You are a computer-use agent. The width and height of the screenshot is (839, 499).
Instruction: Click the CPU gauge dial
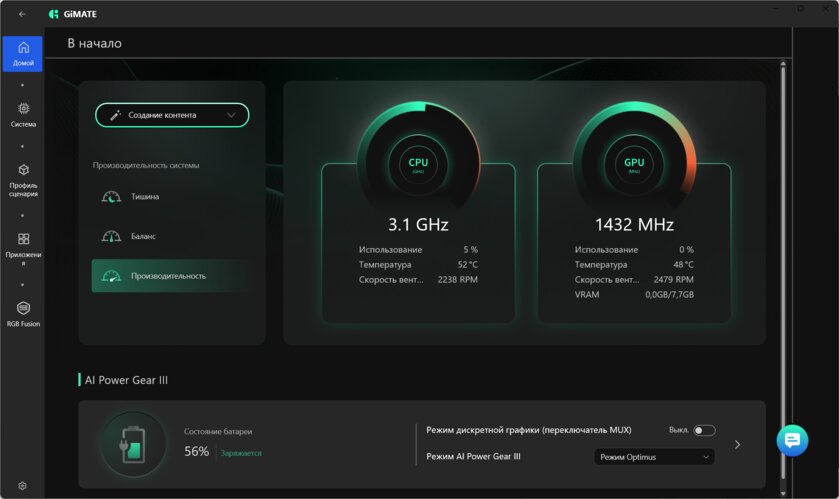point(418,164)
